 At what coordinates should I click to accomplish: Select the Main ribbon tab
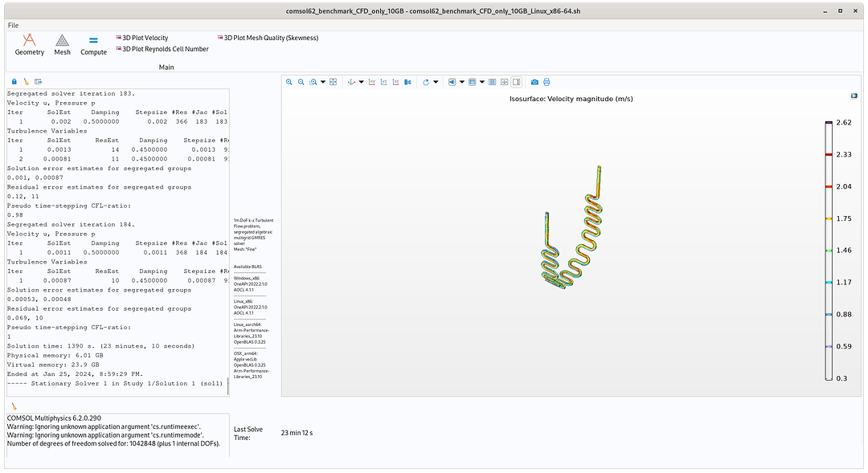pos(166,67)
